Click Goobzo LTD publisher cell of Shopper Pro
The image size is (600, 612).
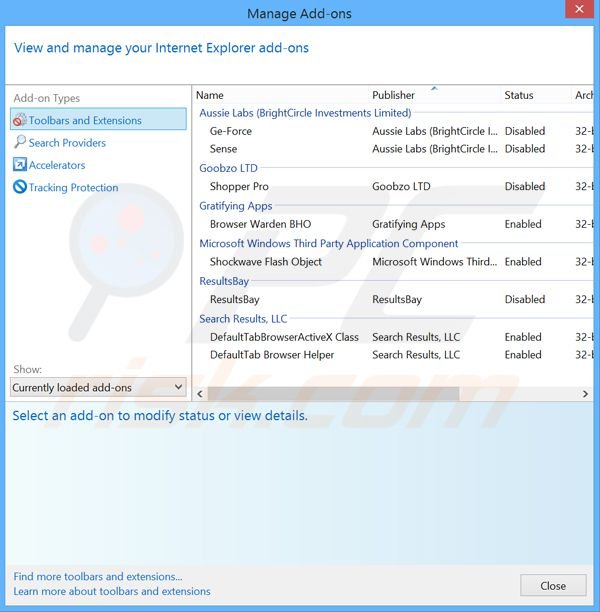point(401,186)
